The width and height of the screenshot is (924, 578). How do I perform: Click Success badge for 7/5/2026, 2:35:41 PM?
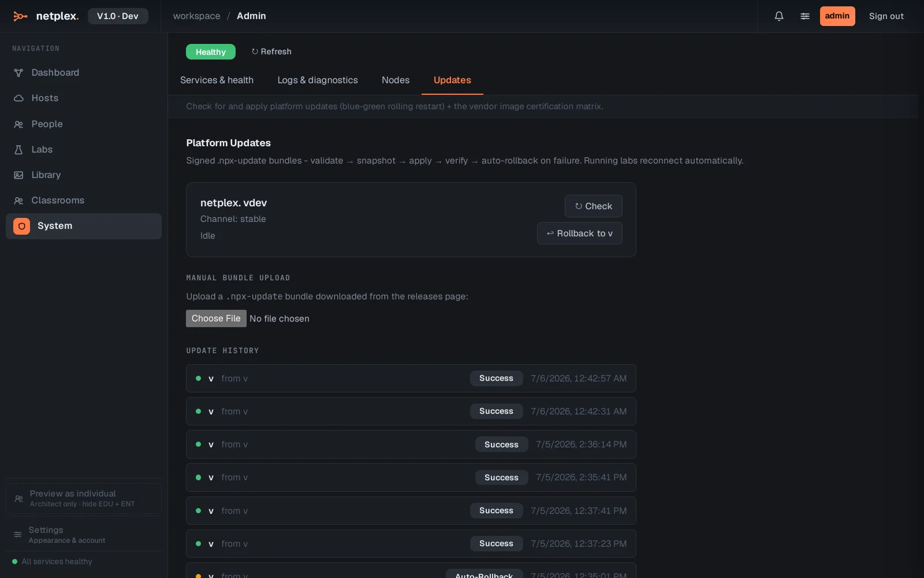pos(501,477)
